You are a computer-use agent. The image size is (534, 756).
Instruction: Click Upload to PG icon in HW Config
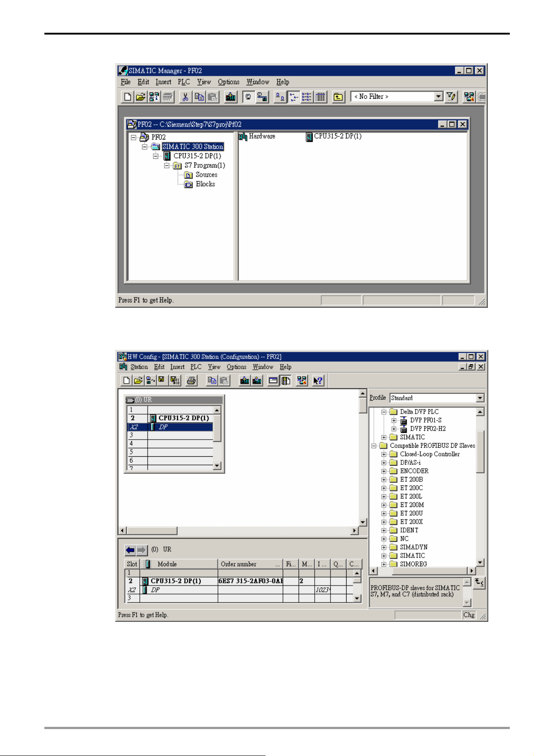pyautogui.click(x=257, y=381)
